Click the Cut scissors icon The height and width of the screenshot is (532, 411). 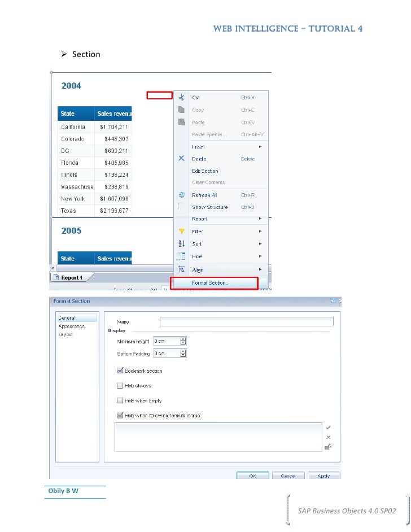(x=181, y=97)
